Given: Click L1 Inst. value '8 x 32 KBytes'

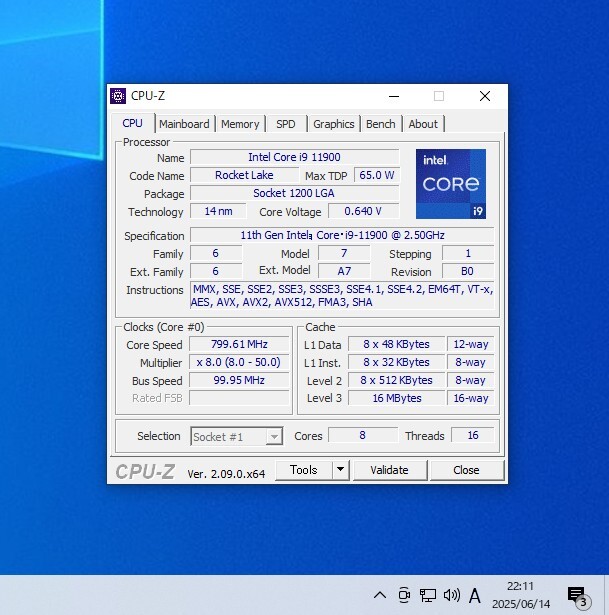Looking at the screenshot, I should click(x=396, y=362).
